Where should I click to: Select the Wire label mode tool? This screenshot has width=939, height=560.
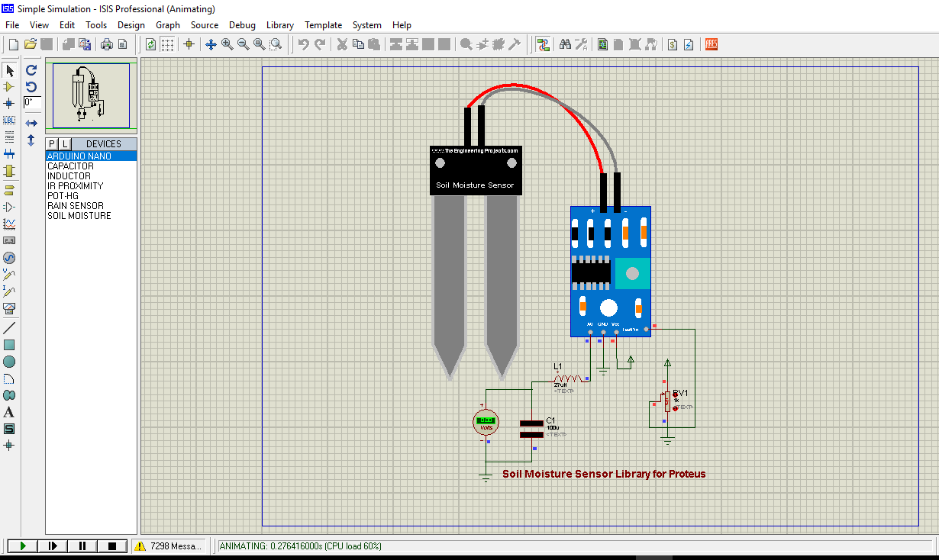(x=9, y=120)
